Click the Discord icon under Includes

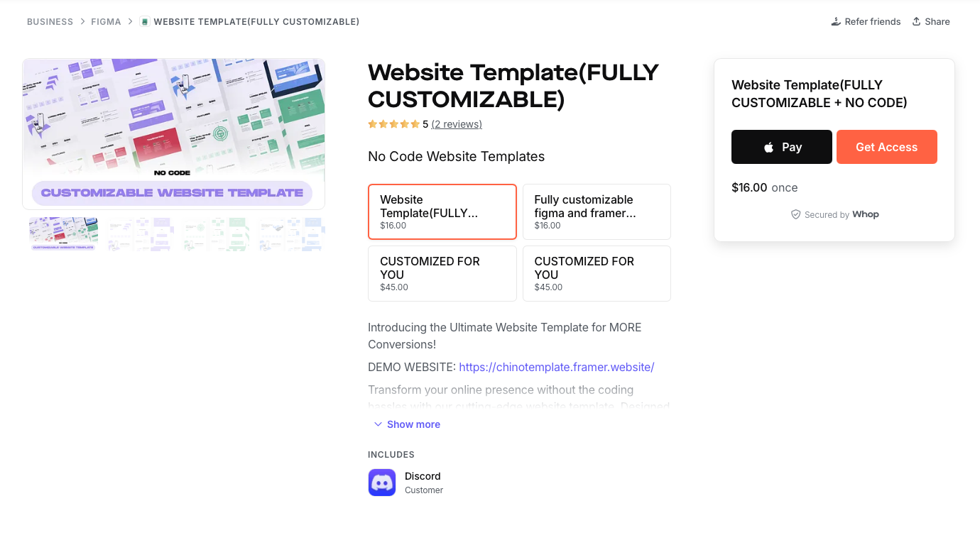382,483
